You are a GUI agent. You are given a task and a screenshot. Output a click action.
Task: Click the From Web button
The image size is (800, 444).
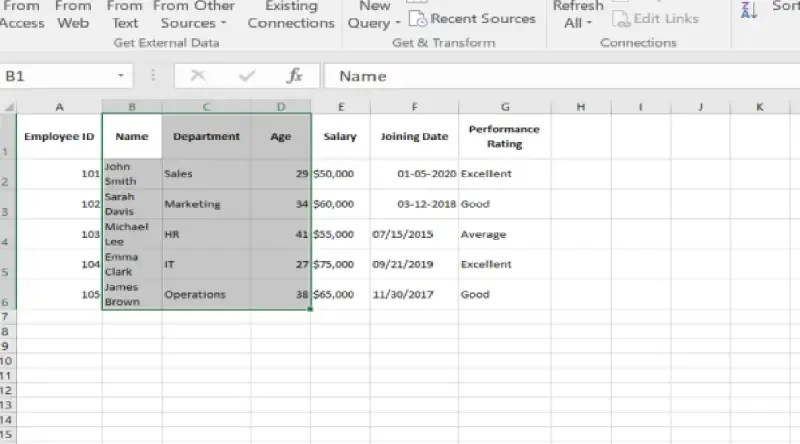coord(73,15)
